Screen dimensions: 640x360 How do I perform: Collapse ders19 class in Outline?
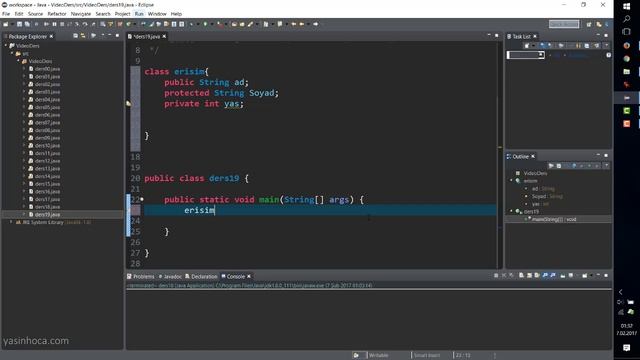[511, 211]
